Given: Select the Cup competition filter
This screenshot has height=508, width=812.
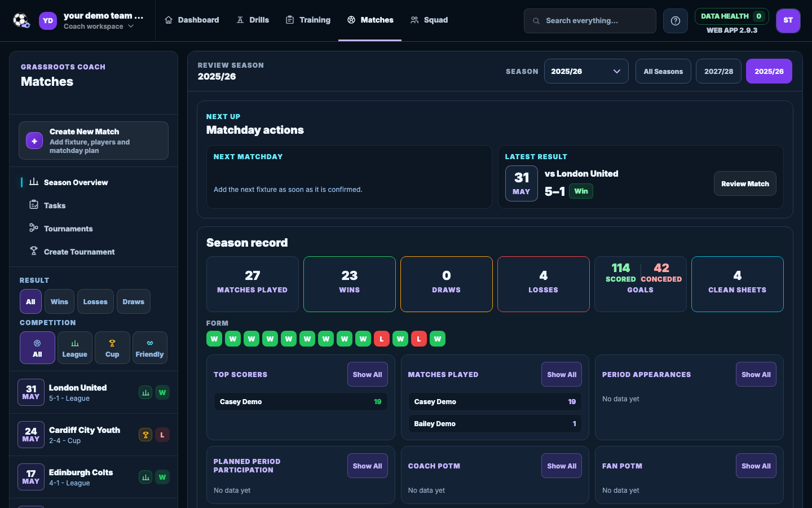Looking at the screenshot, I should [x=112, y=348].
